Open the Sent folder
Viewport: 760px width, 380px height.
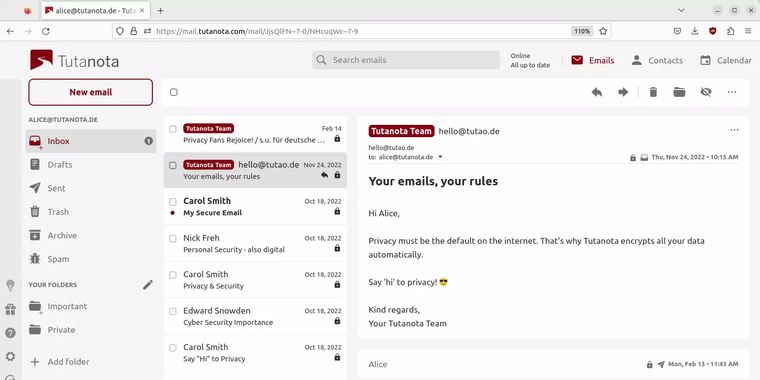(91, 188)
